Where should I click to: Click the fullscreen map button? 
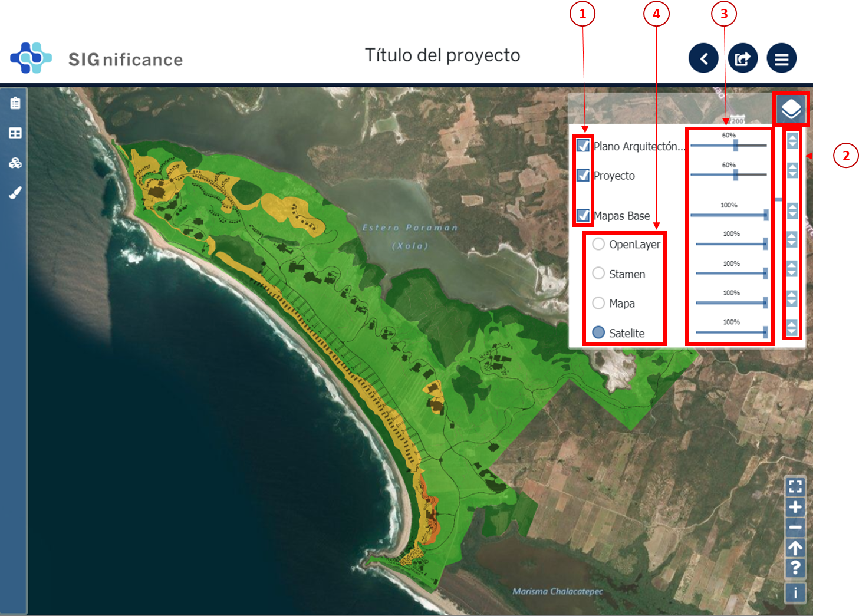tap(795, 486)
